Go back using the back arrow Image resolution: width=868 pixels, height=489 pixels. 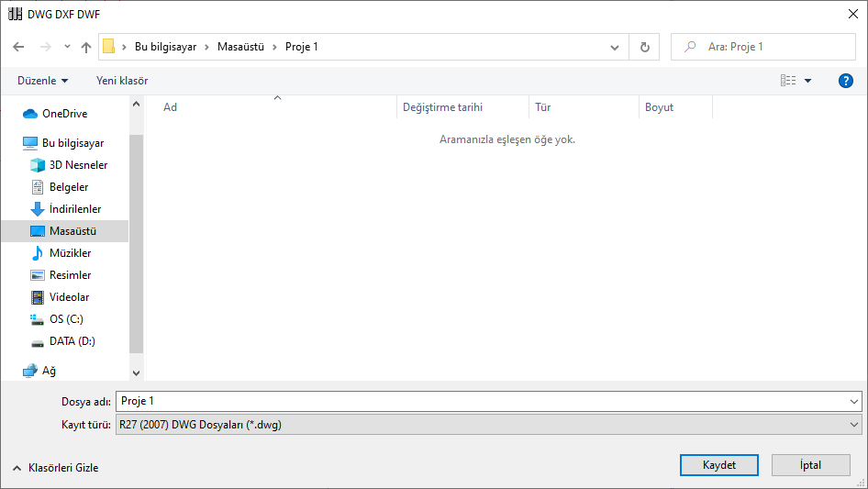[x=18, y=47]
